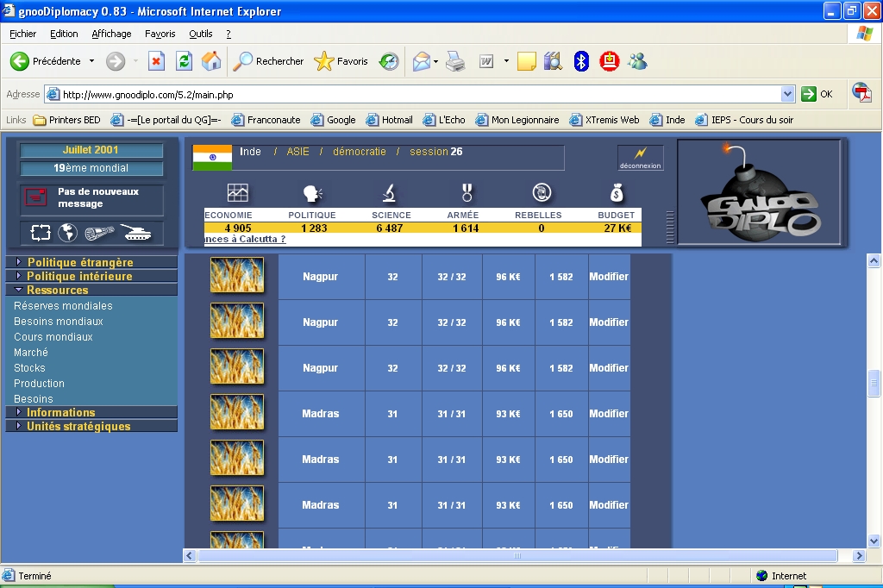Viewport: 883px width, 588px height.
Task: Click the Budget money bag icon
Action: [x=616, y=193]
